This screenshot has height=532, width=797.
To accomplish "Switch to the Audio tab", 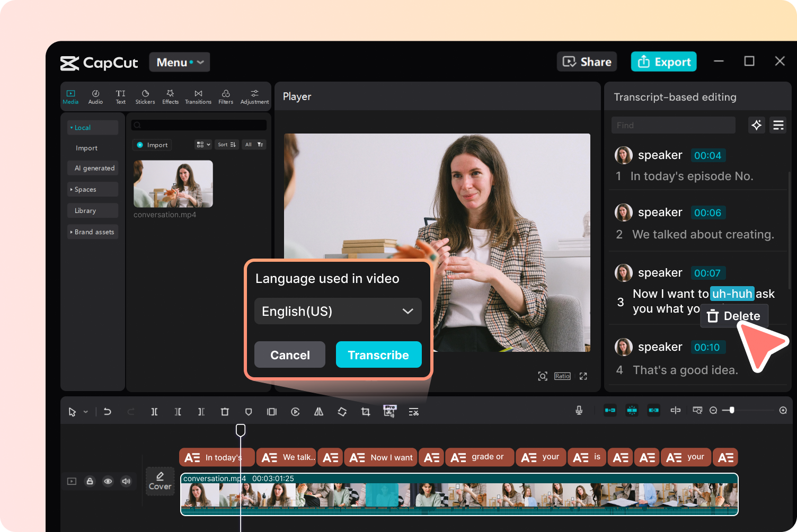I will click(x=95, y=96).
